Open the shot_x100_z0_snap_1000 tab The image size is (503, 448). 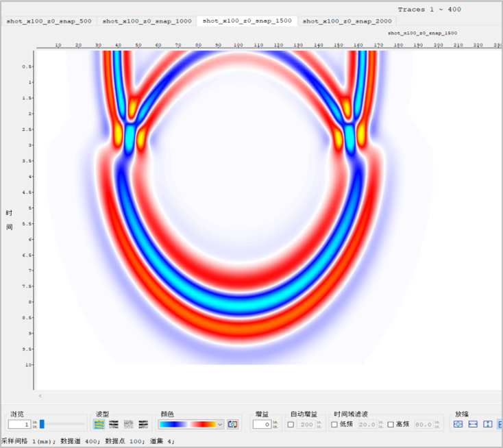coord(147,21)
